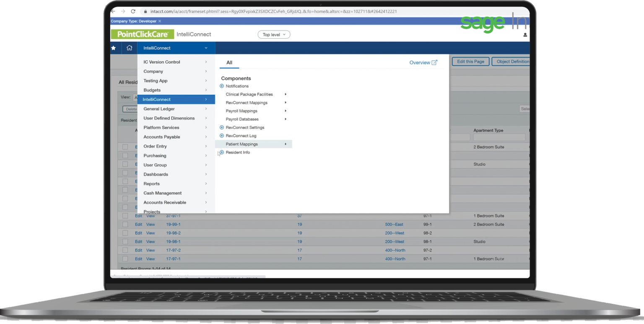This screenshot has width=644, height=324.
Task: Expand the General Ledger submenu chevron
Action: tap(205, 109)
